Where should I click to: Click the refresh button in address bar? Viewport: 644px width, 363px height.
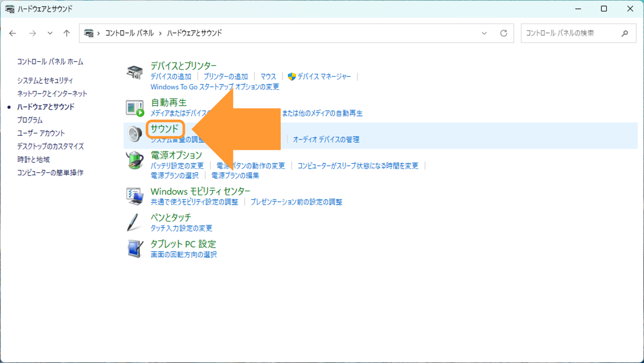(x=503, y=33)
